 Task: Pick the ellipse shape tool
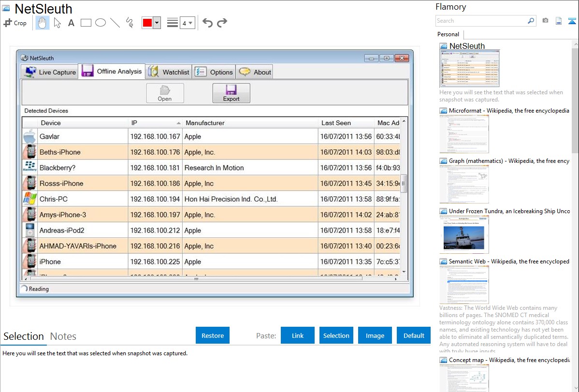(101, 23)
